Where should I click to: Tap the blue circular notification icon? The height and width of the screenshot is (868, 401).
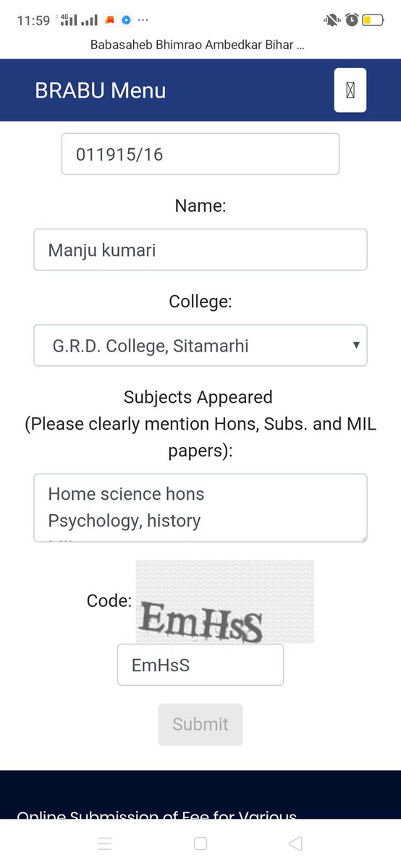coord(127,20)
